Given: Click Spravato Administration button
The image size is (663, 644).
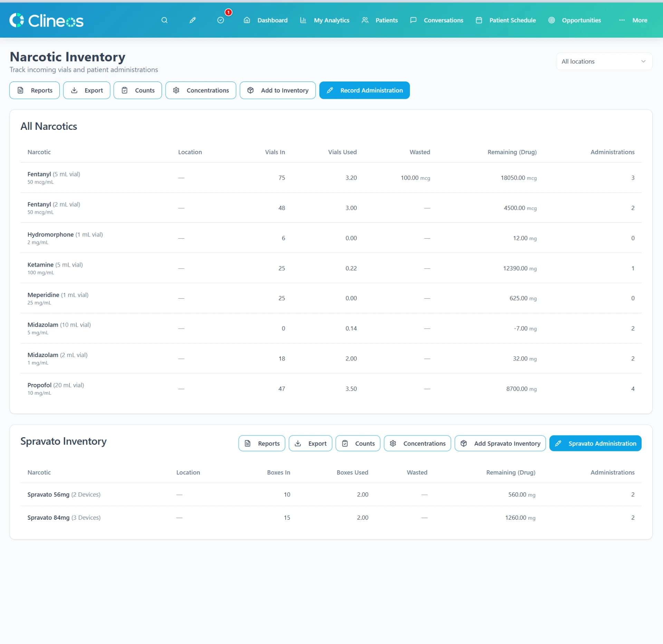Looking at the screenshot, I should 595,444.
